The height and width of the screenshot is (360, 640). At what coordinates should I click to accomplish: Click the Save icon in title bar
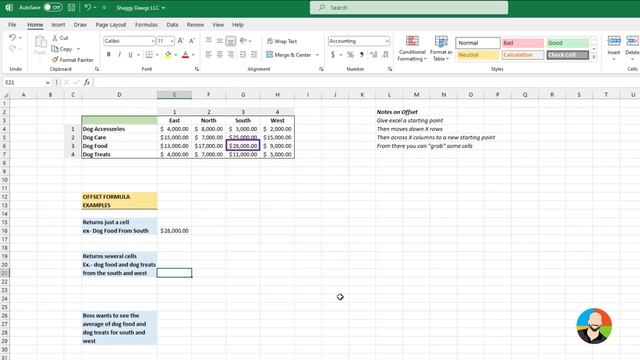[x=71, y=7]
